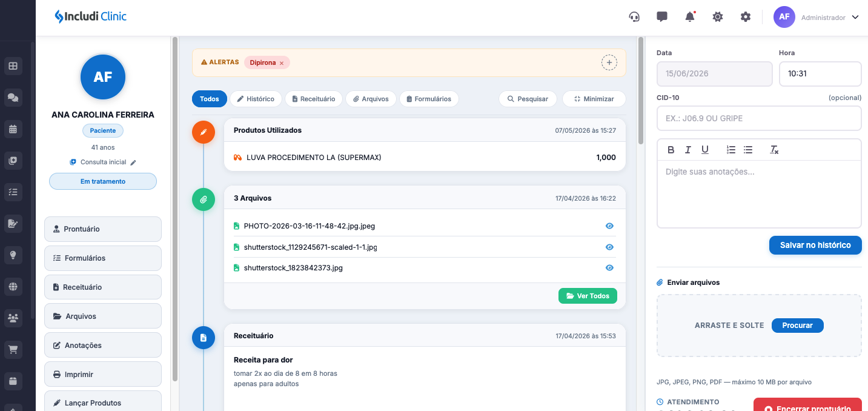Open the Em tratamento status selector
868x411 pixels.
[103, 181]
